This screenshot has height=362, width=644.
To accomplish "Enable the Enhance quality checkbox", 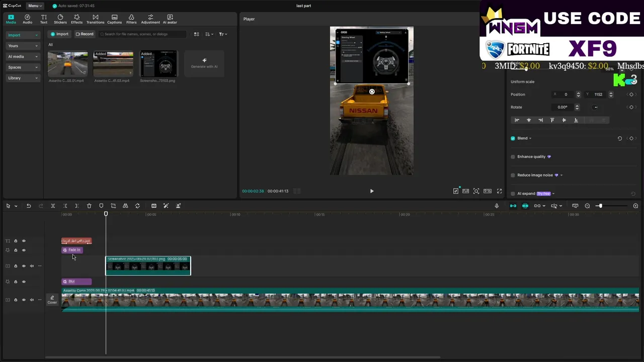I will tap(513, 157).
